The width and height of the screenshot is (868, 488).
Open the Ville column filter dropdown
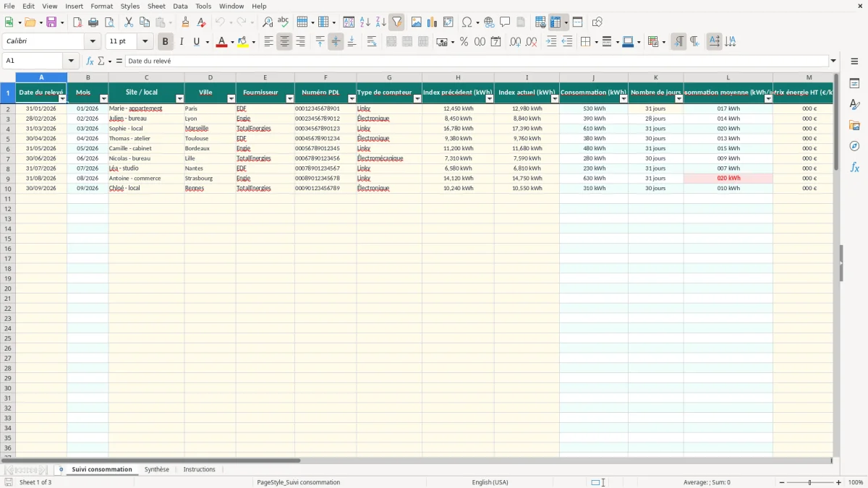(231, 98)
